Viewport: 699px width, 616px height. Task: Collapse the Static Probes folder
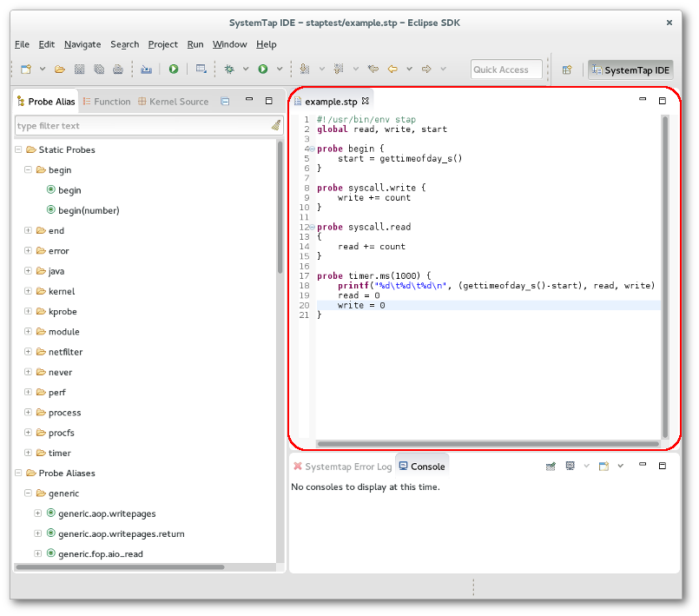18,149
